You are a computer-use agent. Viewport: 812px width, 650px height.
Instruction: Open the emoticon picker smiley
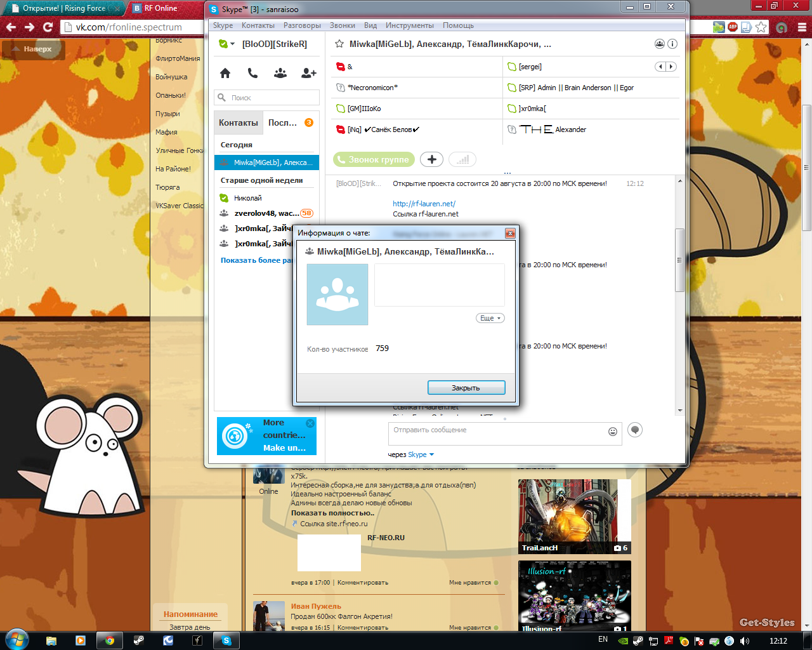tap(613, 432)
